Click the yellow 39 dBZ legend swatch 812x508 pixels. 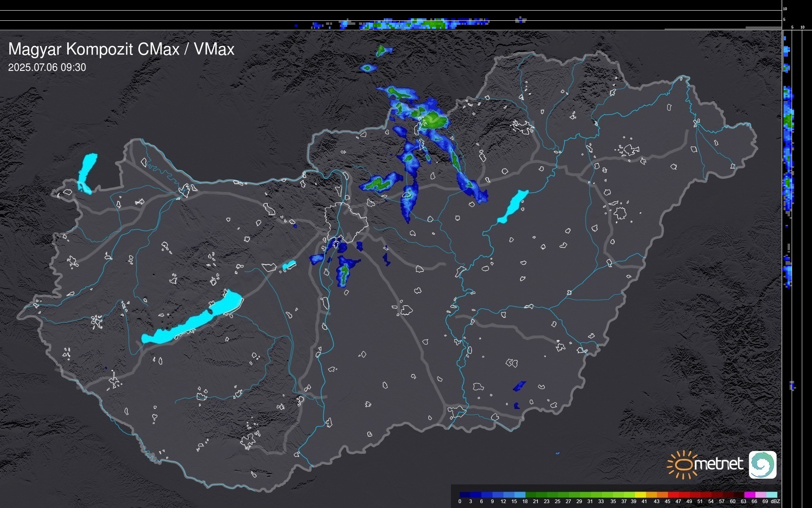(639, 495)
